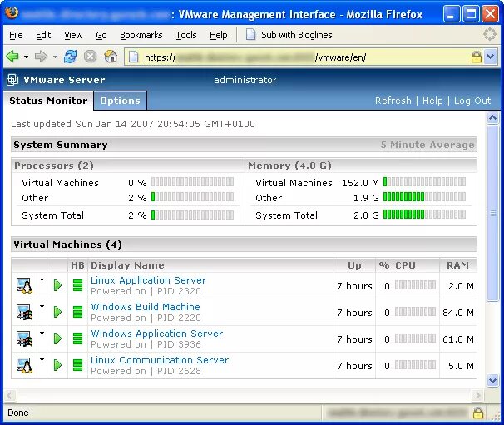Switch to the Options tab
The height and width of the screenshot is (425, 504).
click(x=121, y=101)
